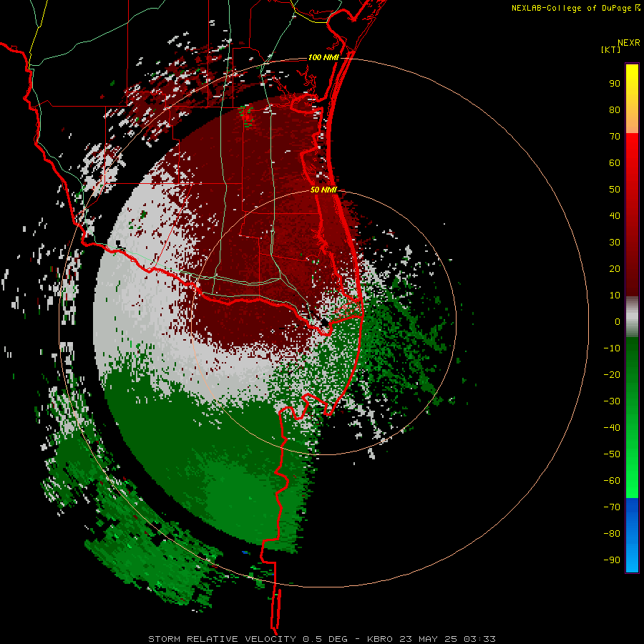Viewport: 644px width, 644px height.
Task: Click the gray zero-velocity segment of color bar
Action: 632,317
